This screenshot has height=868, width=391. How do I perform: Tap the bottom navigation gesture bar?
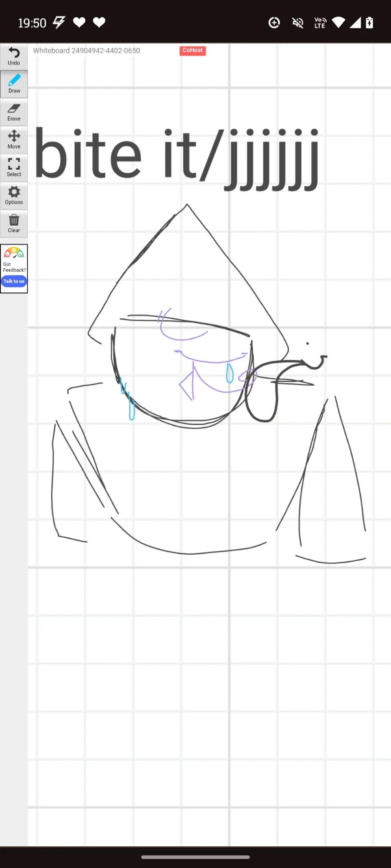tap(195, 857)
